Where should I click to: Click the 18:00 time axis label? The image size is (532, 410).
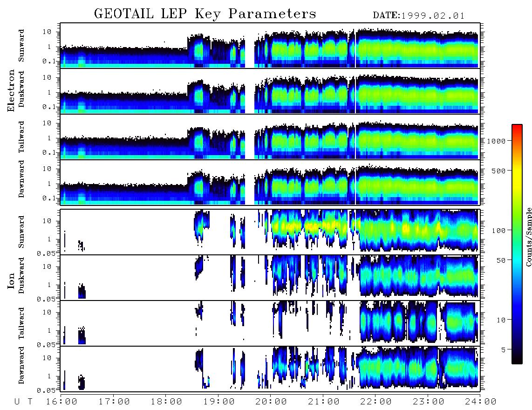(x=167, y=402)
